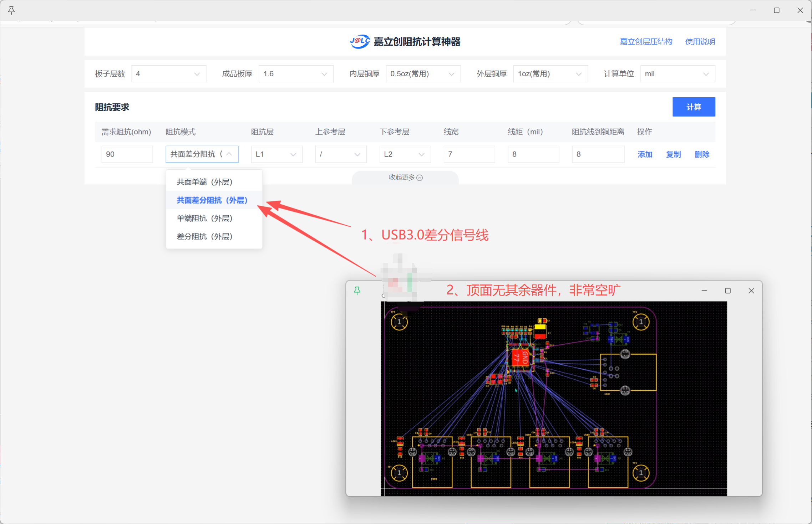Image resolution: width=812 pixels, height=524 pixels.
Task: Pick 差分阻抗（外层） from dropdown list
Action: 204,237
